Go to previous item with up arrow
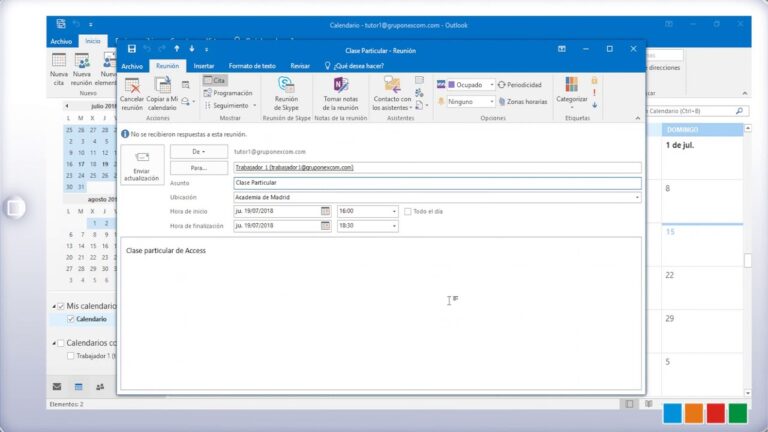 click(x=177, y=48)
